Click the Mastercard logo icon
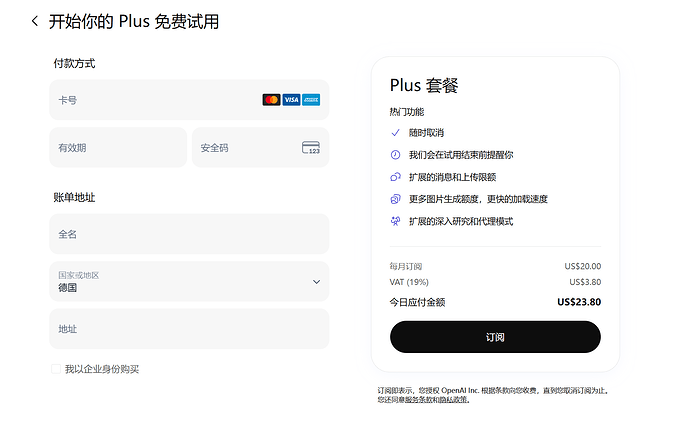 (271, 100)
